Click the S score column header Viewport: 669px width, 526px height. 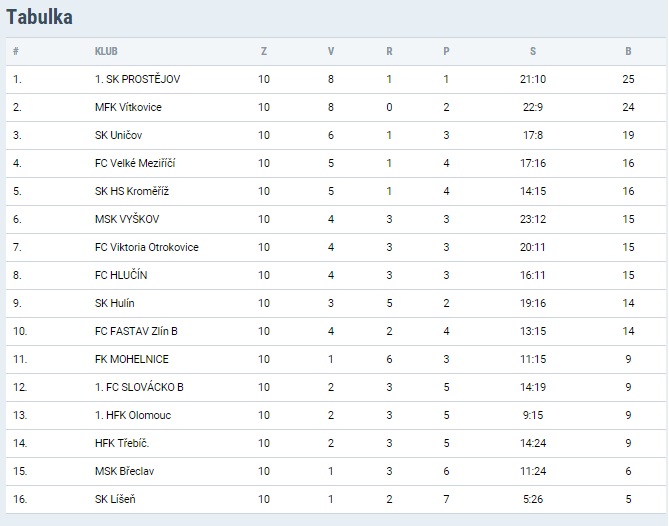[x=533, y=51]
